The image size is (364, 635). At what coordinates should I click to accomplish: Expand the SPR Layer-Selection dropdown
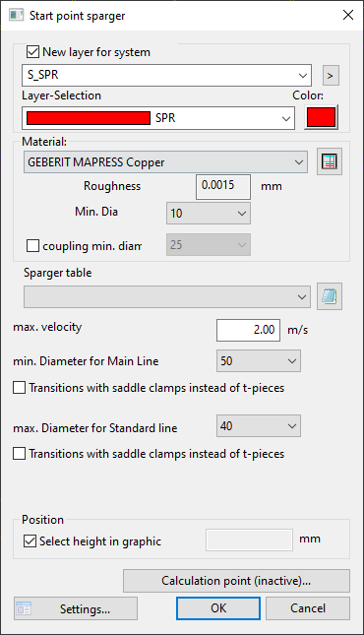(x=158, y=118)
